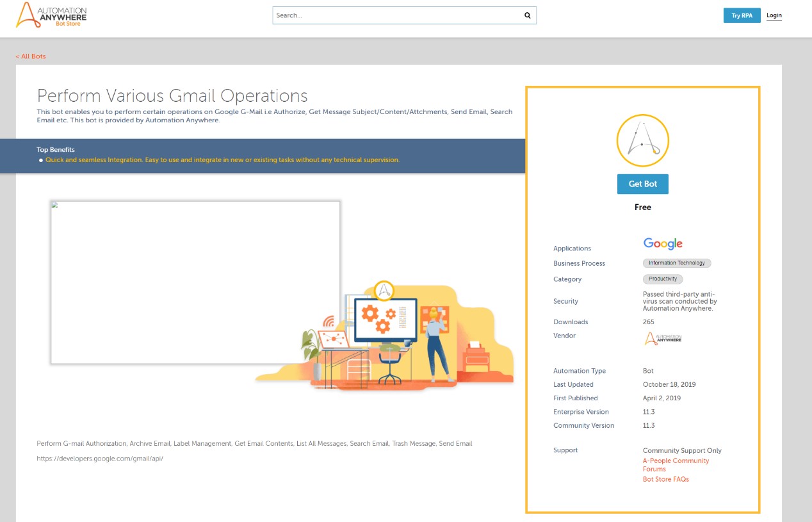Click the bot description paragraph

click(x=275, y=116)
